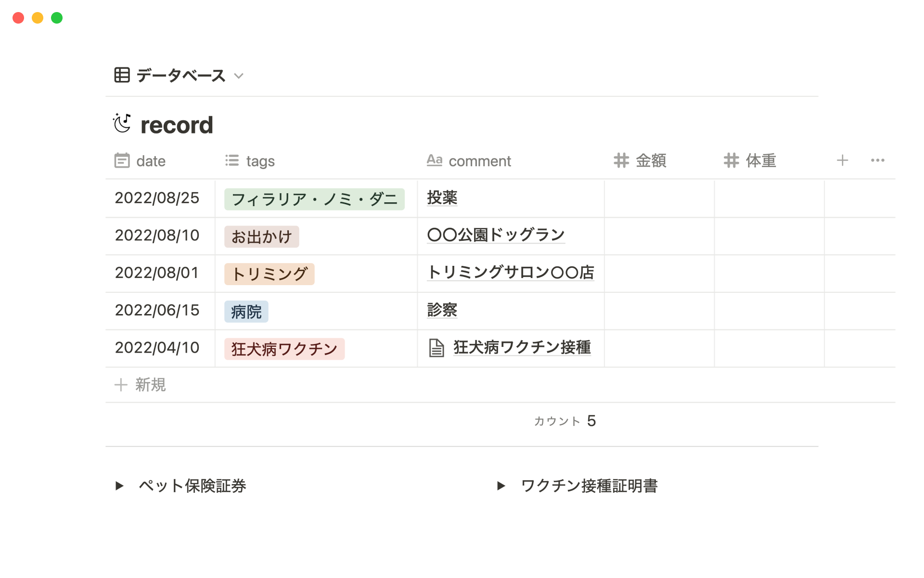This screenshot has width=924, height=578.
Task: Expand the ワクチン接種証明書 toggle
Action: pos(501,486)
